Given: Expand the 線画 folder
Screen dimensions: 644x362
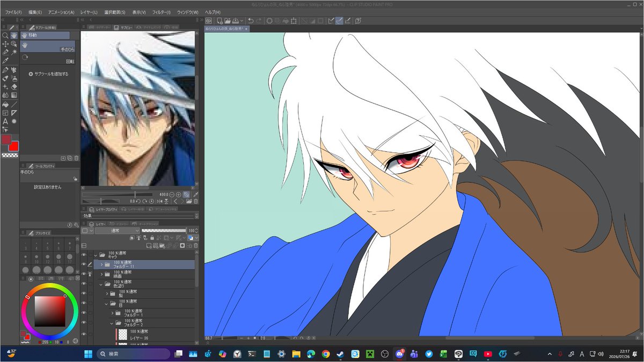Looking at the screenshot, I should [x=101, y=274].
